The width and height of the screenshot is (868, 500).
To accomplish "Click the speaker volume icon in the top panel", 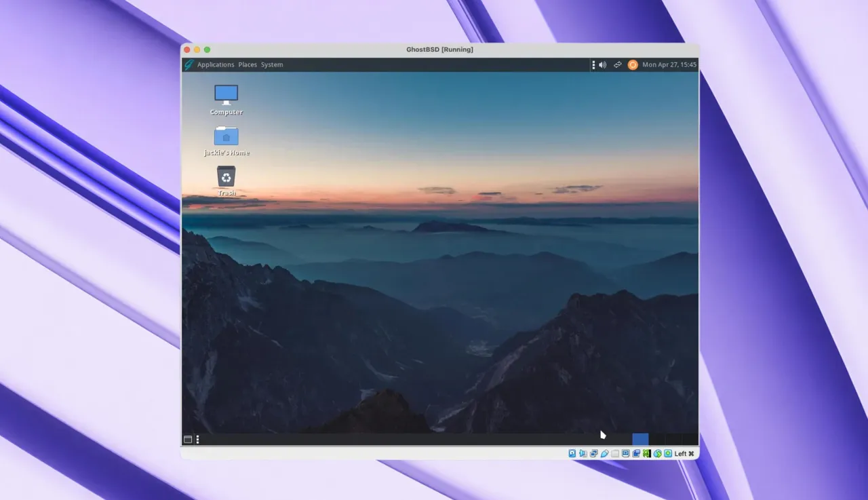I will coord(602,65).
